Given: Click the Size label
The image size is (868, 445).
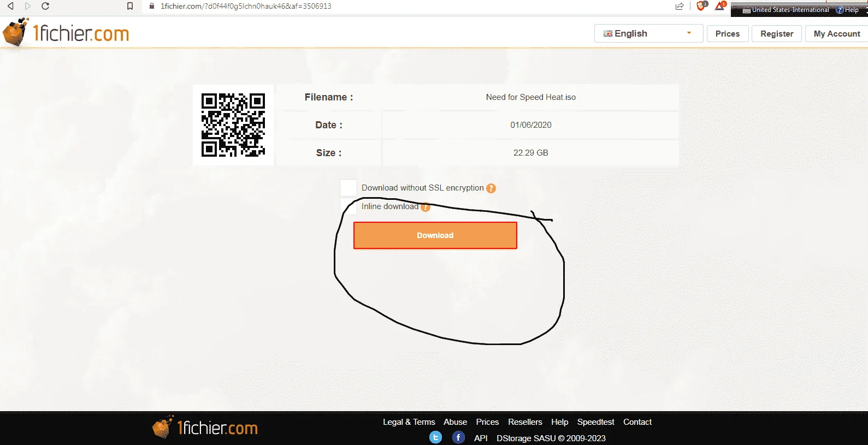Looking at the screenshot, I should click(329, 153).
